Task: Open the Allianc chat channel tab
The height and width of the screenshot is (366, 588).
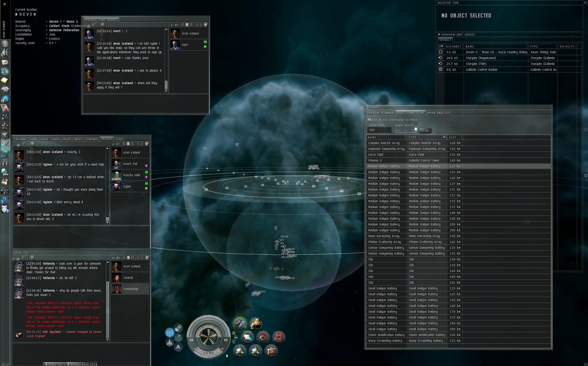Action: tap(21, 139)
